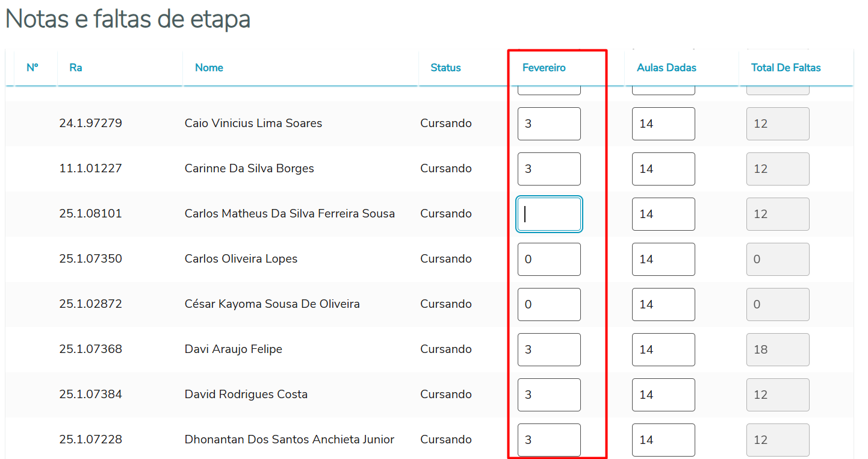Focus Fevereiro field for Caio Vinicius Lima Soares

point(549,123)
